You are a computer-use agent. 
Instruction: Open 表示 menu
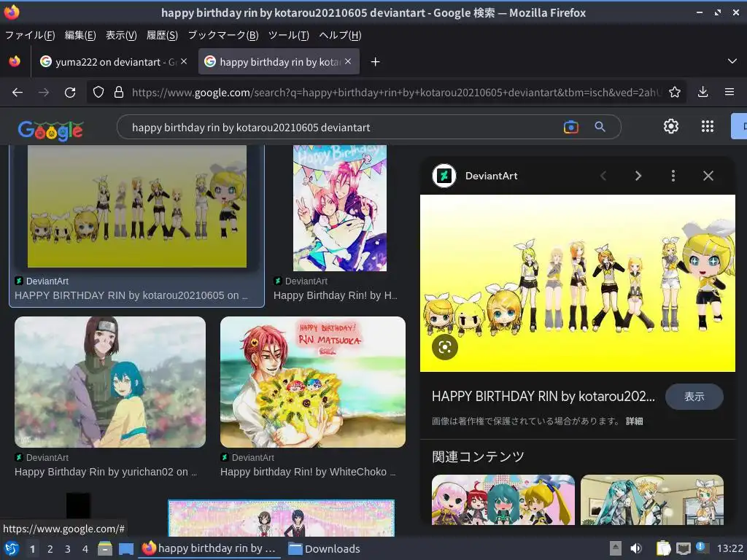[121, 35]
